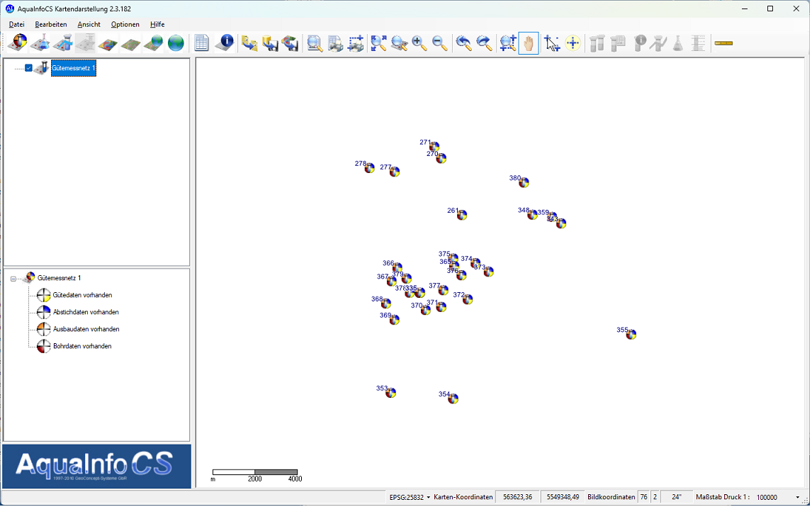Open the Optionen menu
The width and height of the screenshot is (812, 507).
point(125,24)
